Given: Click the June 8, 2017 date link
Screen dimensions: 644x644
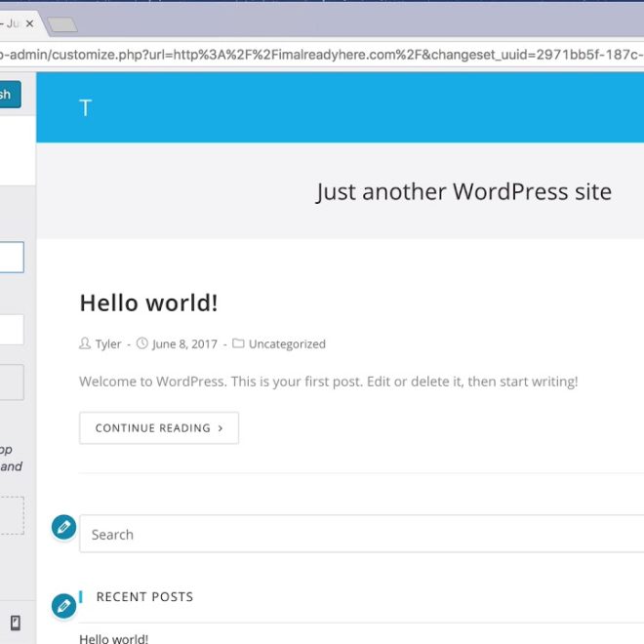Looking at the screenshot, I should (x=184, y=343).
